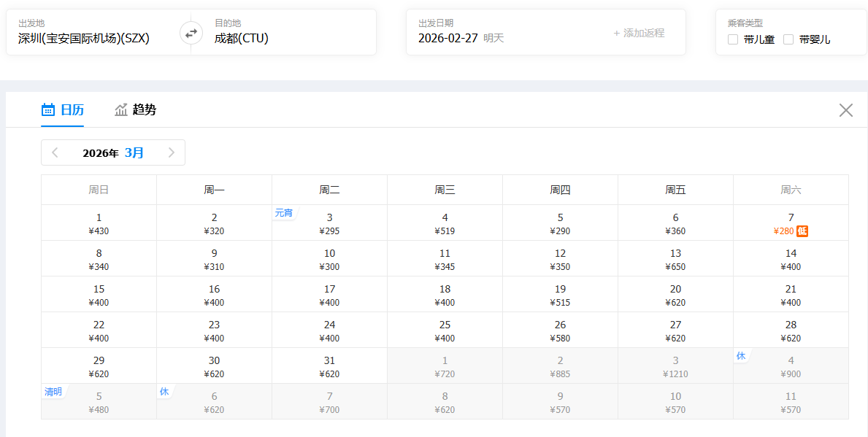Click the calendar icon beside 日历
This screenshot has width=868, height=437.
click(48, 110)
